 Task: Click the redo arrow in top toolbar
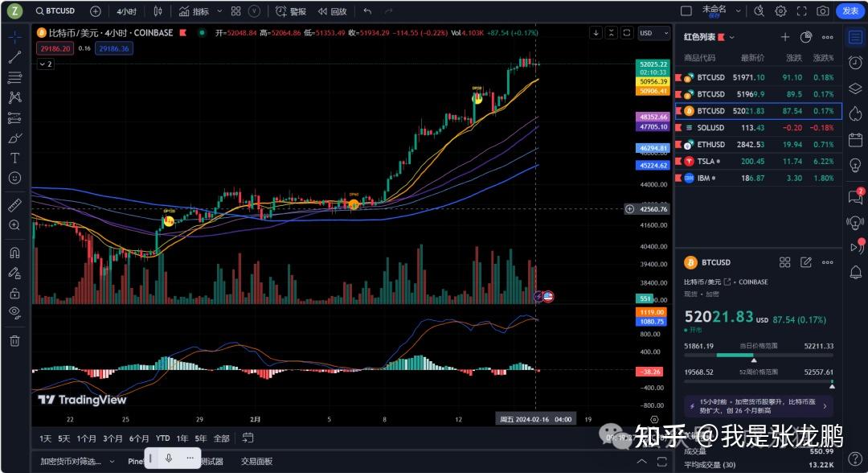(x=389, y=11)
